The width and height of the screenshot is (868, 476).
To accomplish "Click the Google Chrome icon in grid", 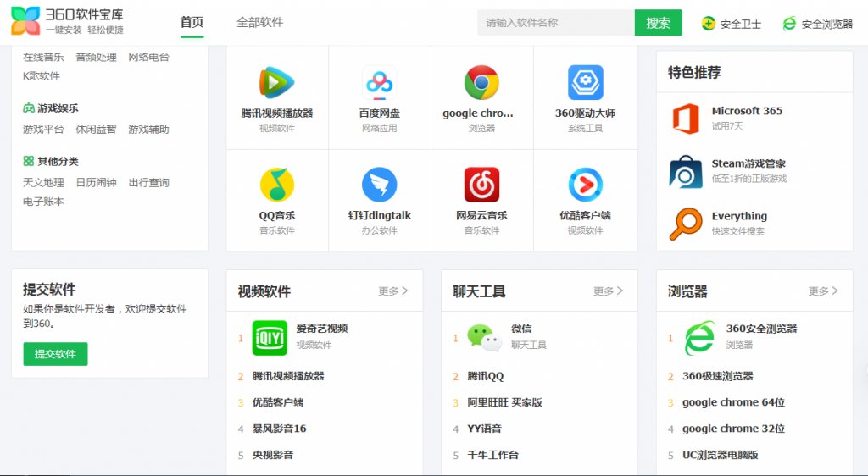I will pos(481,83).
